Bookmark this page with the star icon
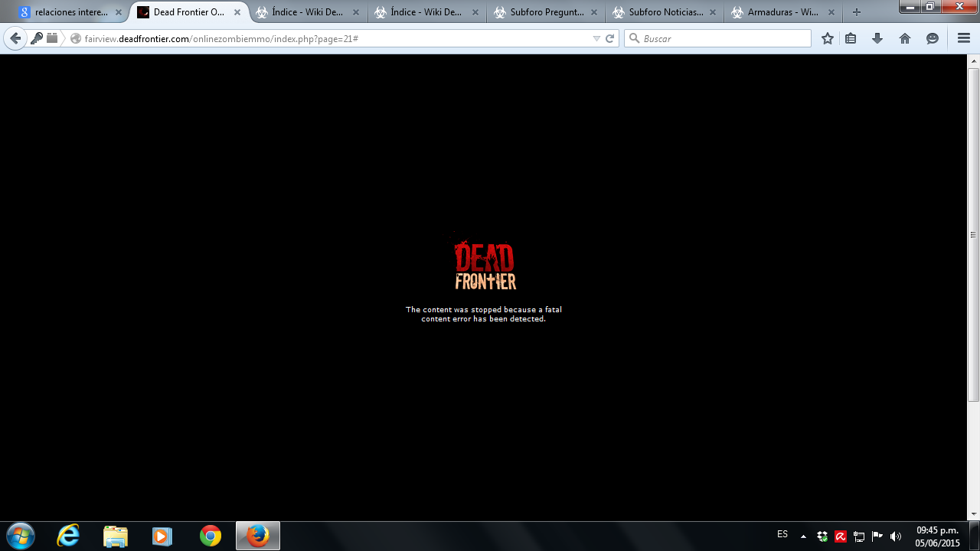The width and height of the screenshot is (980, 551). pyautogui.click(x=828, y=38)
